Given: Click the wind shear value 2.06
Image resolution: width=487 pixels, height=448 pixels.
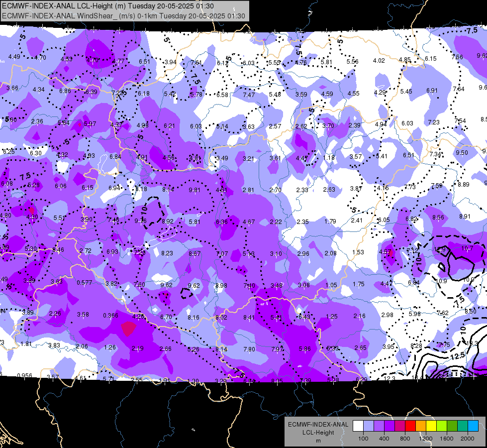Looking at the screenshot, I should [82, 346].
